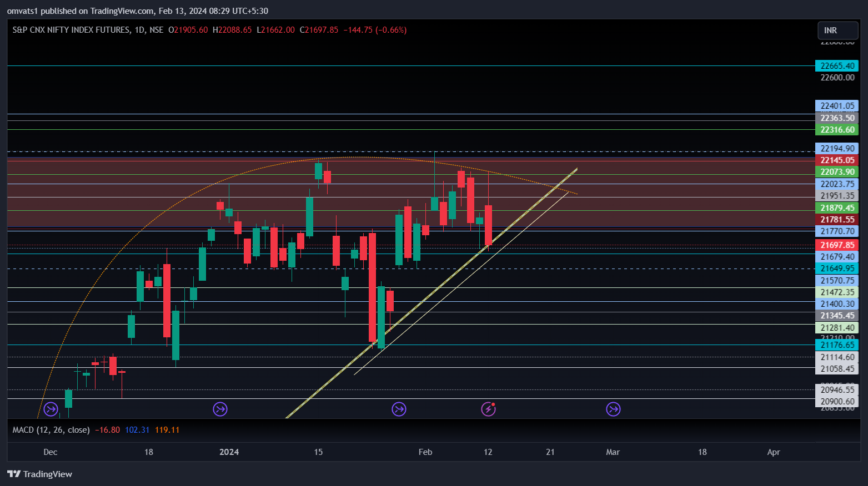The image size is (868, 486).
Task: Click the 22600.00 price scale value
Action: coord(837,78)
